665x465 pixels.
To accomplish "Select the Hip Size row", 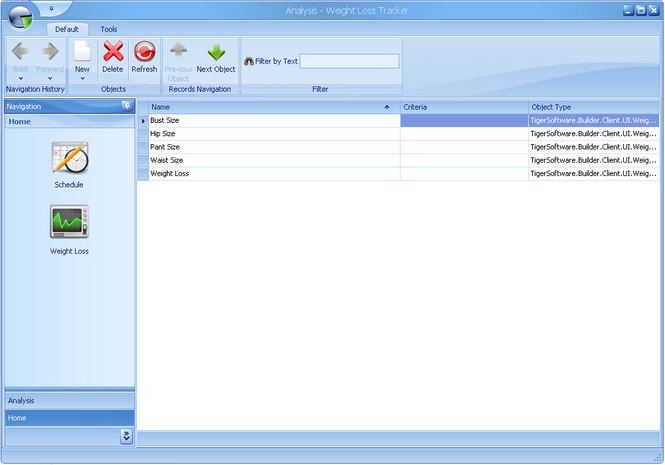I will pyautogui.click(x=398, y=134).
